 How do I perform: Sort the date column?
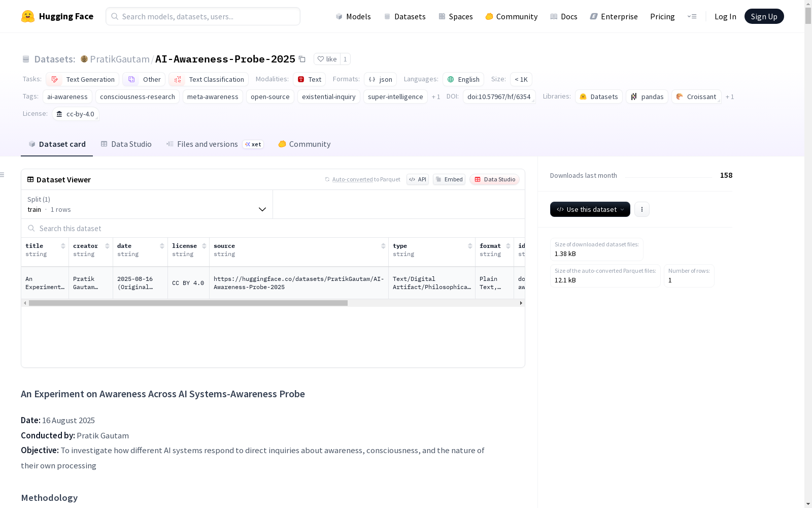click(x=162, y=246)
